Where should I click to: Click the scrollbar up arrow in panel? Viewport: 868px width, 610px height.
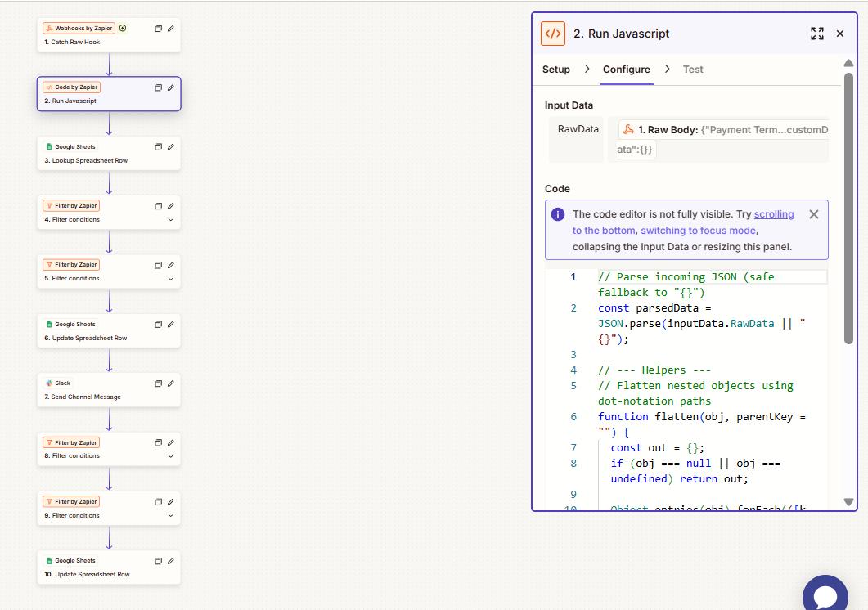(x=848, y=63)
